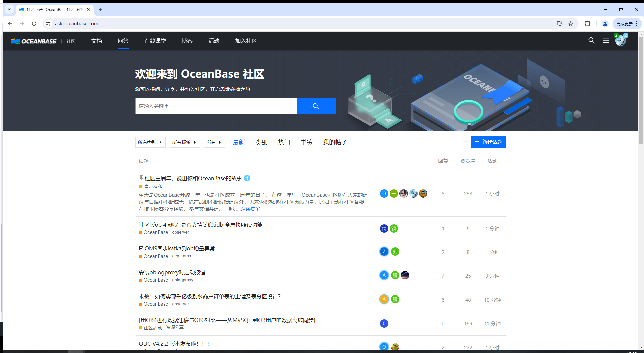Open the browser extensions puzzle icon
The height and width of the screenshot is (353, 644).
pyautogui.click(x=587, y=24)
